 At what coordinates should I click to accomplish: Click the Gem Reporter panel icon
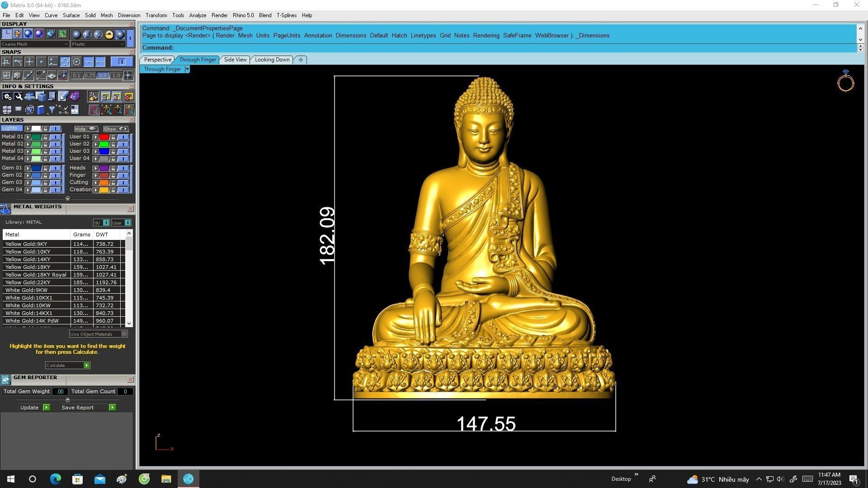click(x=5, y=380)
